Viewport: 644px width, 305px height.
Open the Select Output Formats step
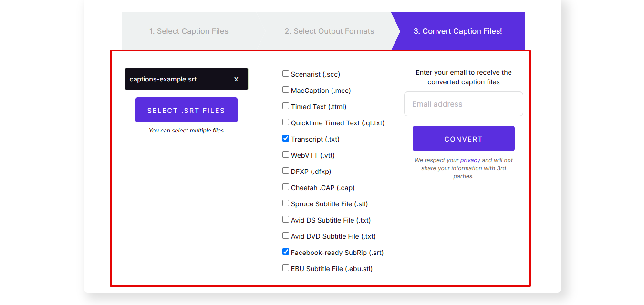pos(329,31)
